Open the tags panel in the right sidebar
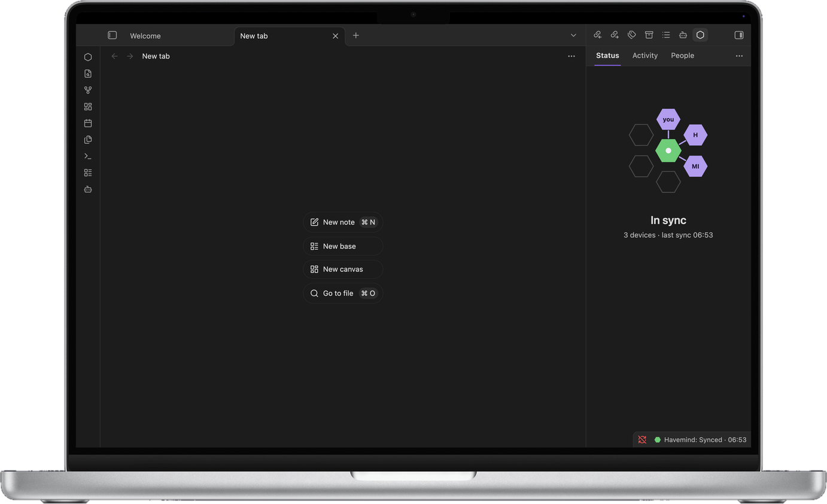 (631, 35)
